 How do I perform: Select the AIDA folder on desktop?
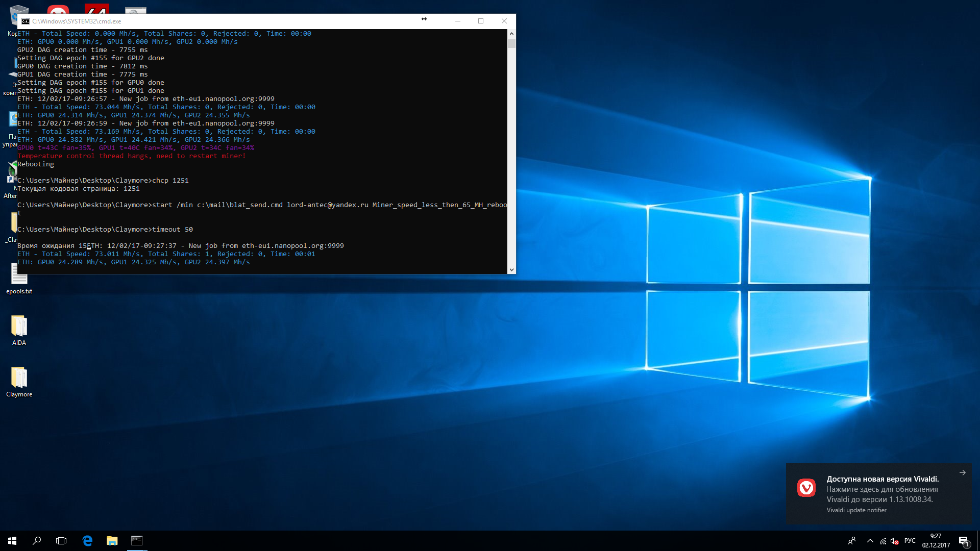19,330
